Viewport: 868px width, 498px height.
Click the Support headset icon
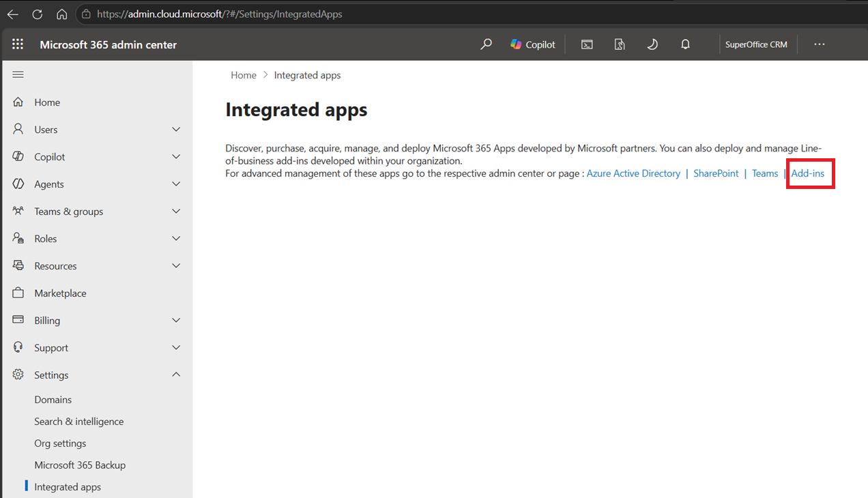pyautogui.click(x=18, y=347)
